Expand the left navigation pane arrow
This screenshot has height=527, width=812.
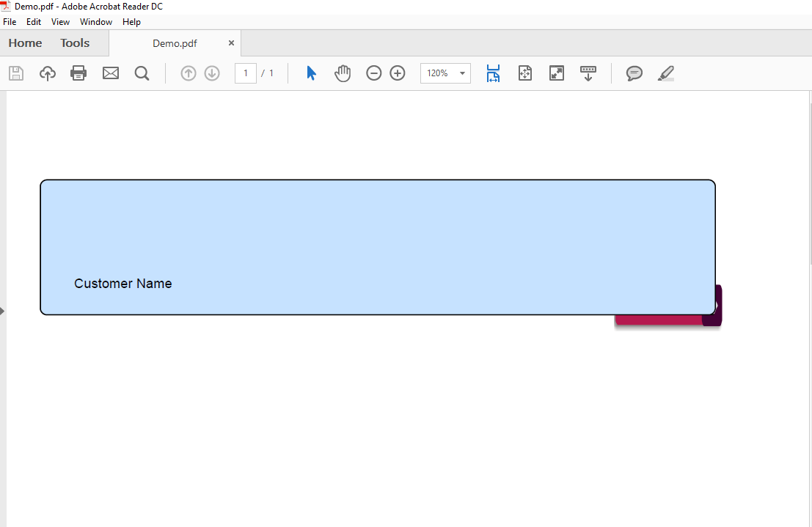pos(2,311)
